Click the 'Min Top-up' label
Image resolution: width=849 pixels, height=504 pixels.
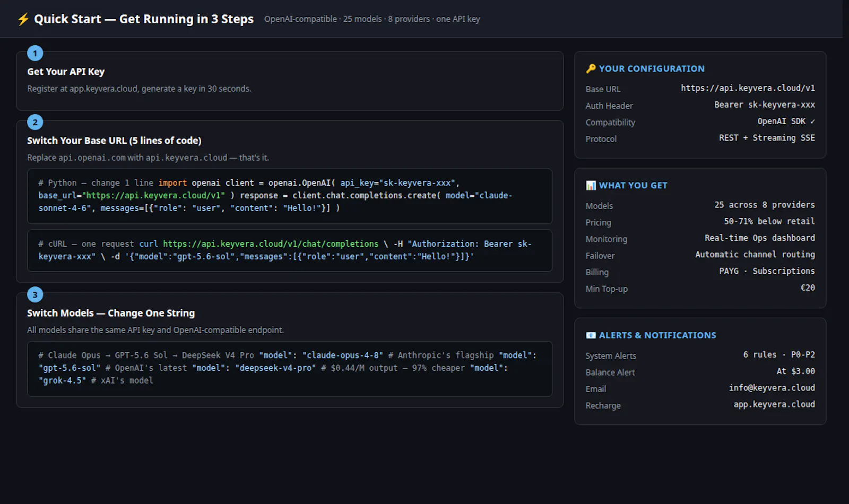(x=607, y=289)
